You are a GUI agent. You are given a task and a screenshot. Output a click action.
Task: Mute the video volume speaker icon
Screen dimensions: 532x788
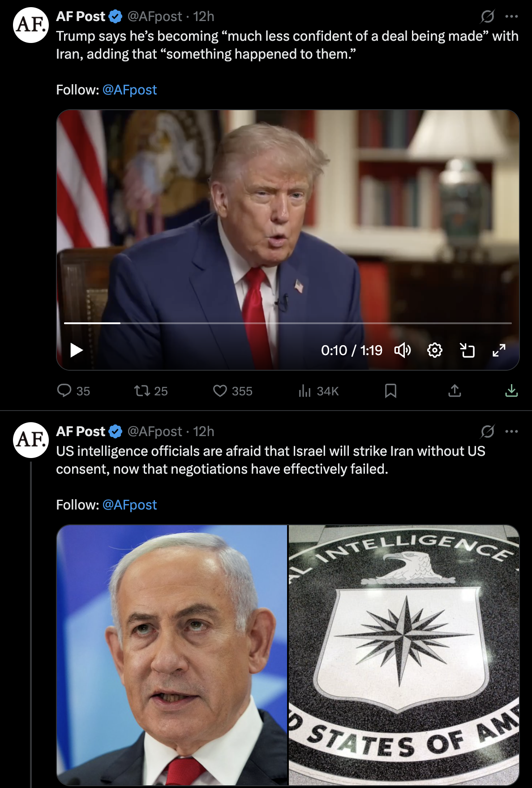403,350
